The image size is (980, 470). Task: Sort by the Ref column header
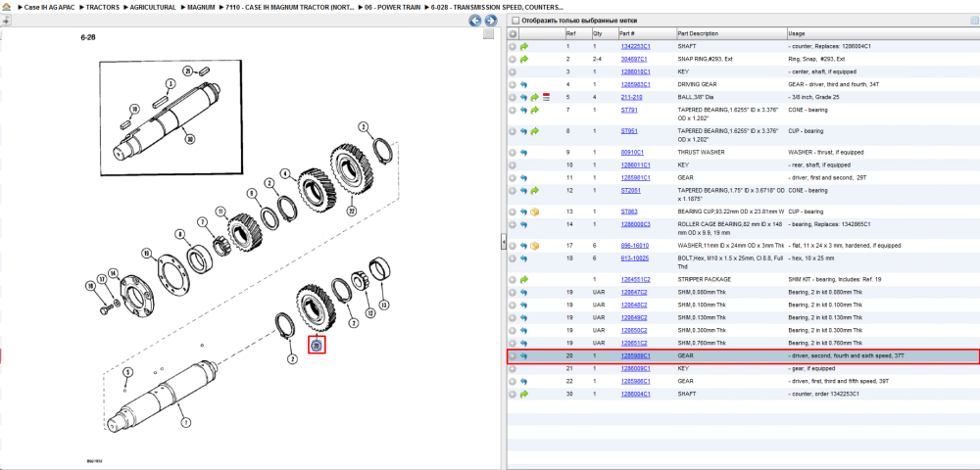pos(577,33)
